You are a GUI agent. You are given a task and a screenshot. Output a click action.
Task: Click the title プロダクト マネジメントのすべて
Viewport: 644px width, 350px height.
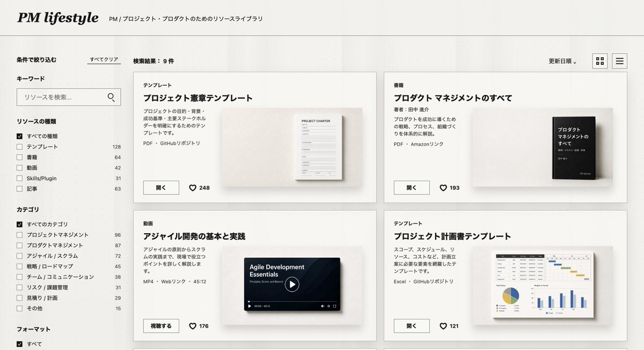click(x=453, y=98)
